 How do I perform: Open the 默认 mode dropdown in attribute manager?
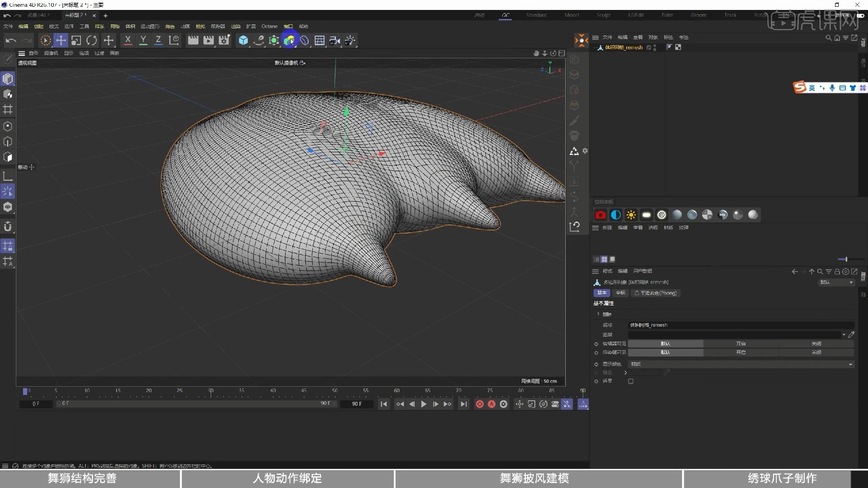point(836,282)
